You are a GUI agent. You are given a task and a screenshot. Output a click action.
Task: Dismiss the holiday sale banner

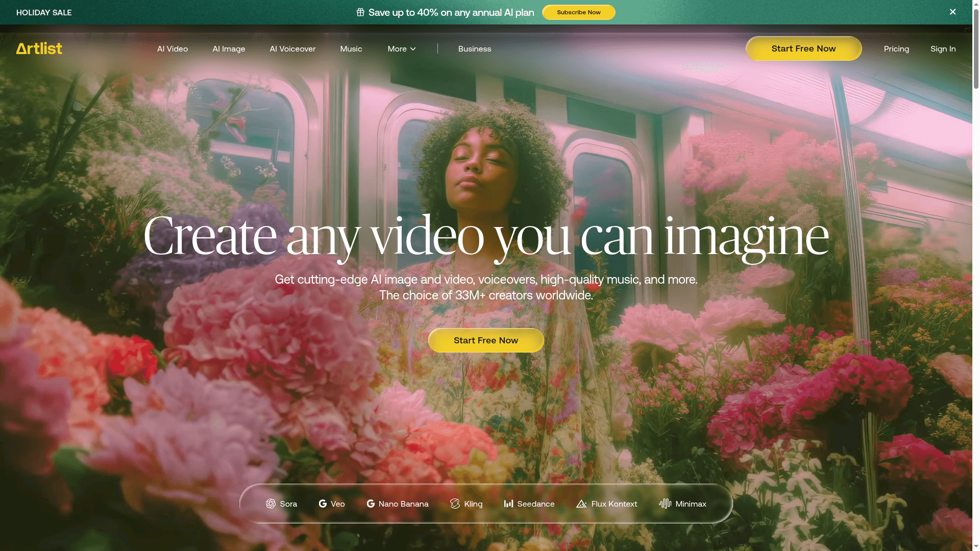coord(952,12)
